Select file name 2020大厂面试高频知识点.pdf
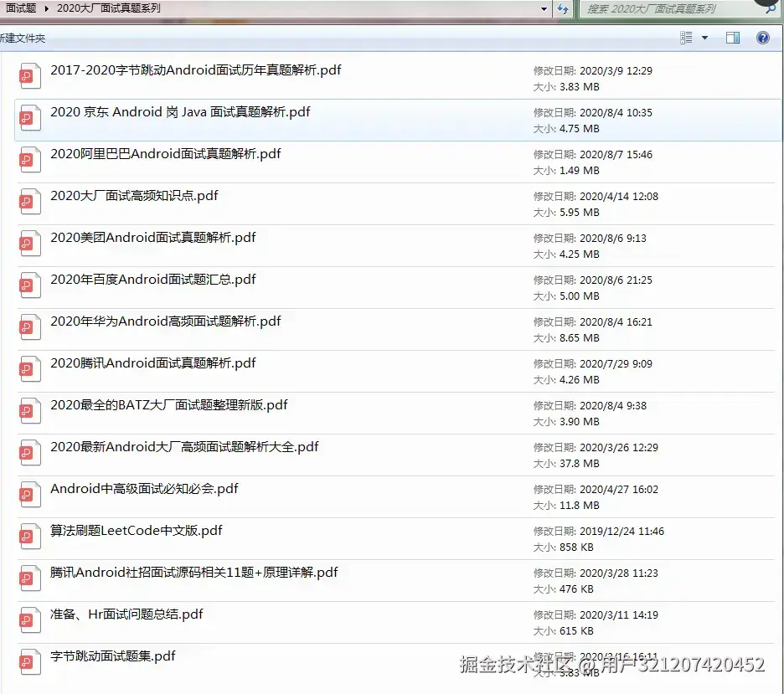 pyautogui.click(x=134, y=196)
